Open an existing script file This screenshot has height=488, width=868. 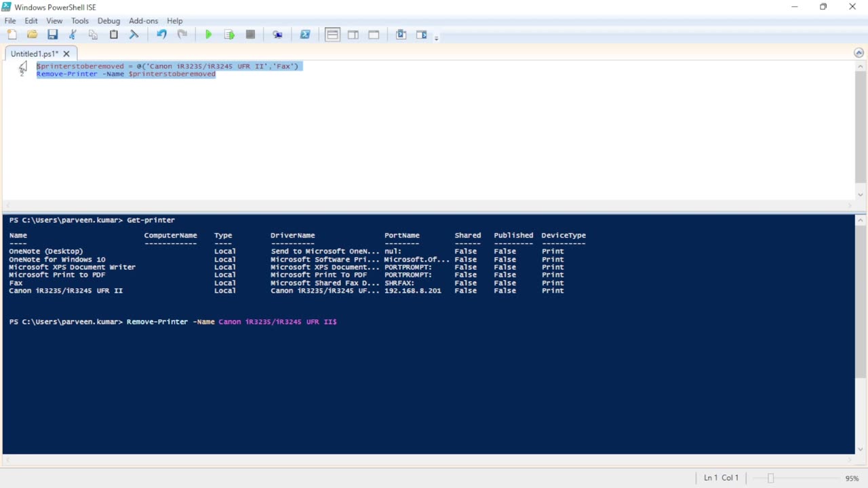(x=32, y=35)
